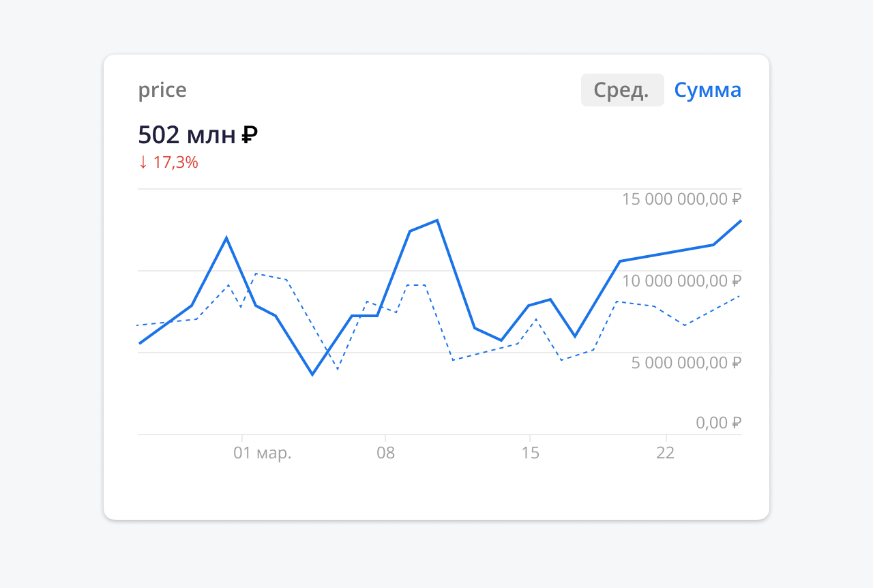
Task: Click the peak of the solid line
Action: coord(436,220)
